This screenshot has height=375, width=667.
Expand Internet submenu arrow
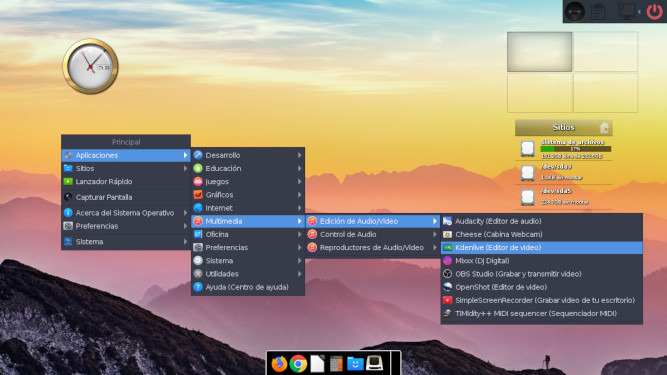point(299,208)
